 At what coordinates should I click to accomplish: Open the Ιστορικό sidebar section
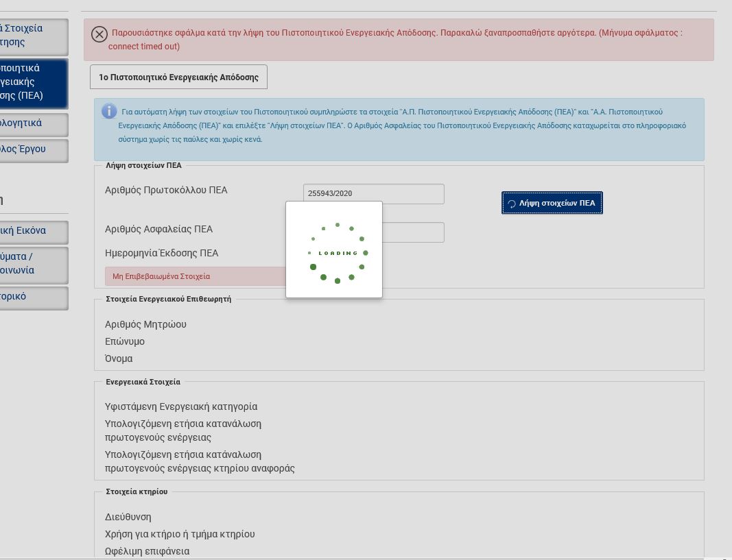coord(34,298)
